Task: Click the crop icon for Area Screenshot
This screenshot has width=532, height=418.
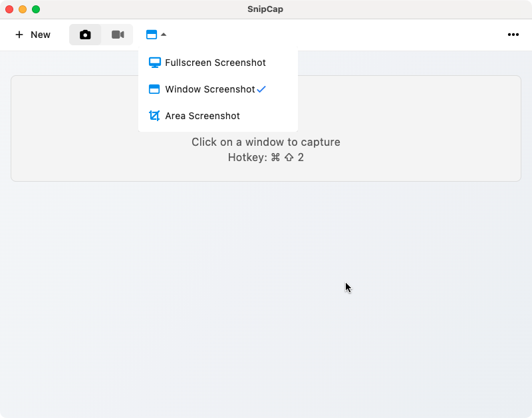Action: 154,116
